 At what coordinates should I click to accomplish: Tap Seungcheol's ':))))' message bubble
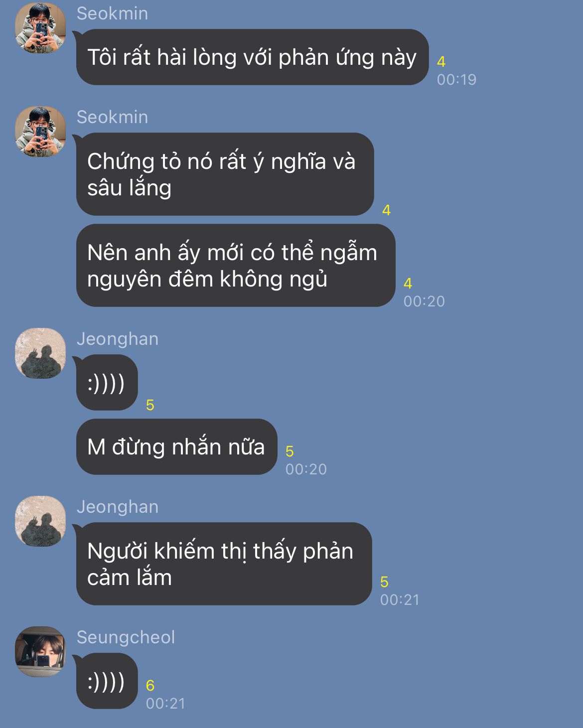pos(107,681)
